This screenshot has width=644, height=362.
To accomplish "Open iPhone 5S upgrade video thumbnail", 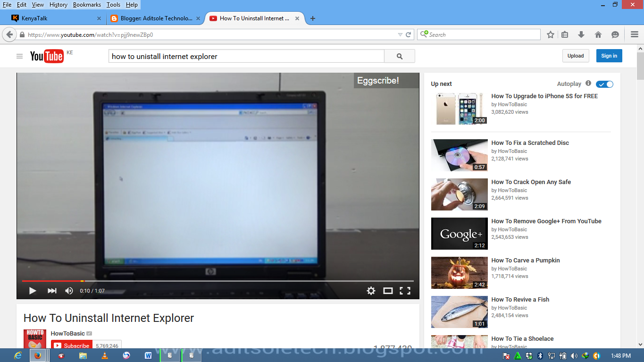I will (459, 109).
